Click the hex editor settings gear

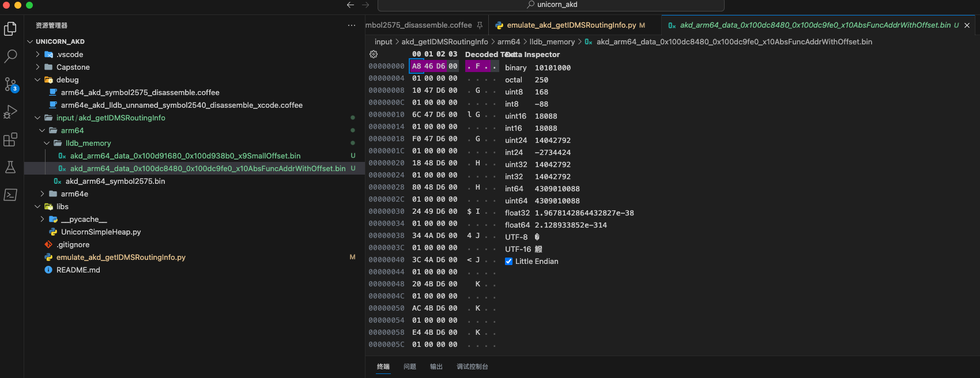point(374,54)
